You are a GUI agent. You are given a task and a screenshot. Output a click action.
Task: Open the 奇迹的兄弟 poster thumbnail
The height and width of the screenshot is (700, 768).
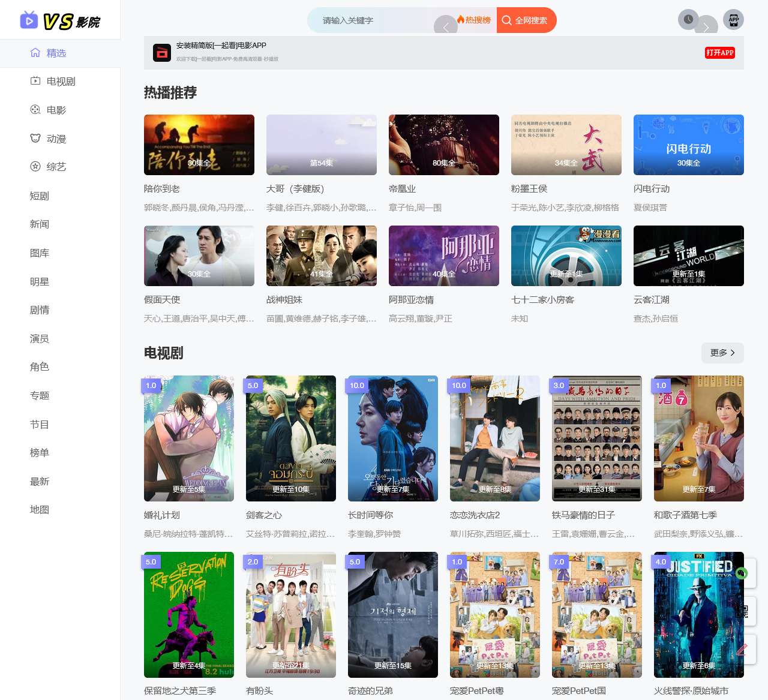[393, 615]
